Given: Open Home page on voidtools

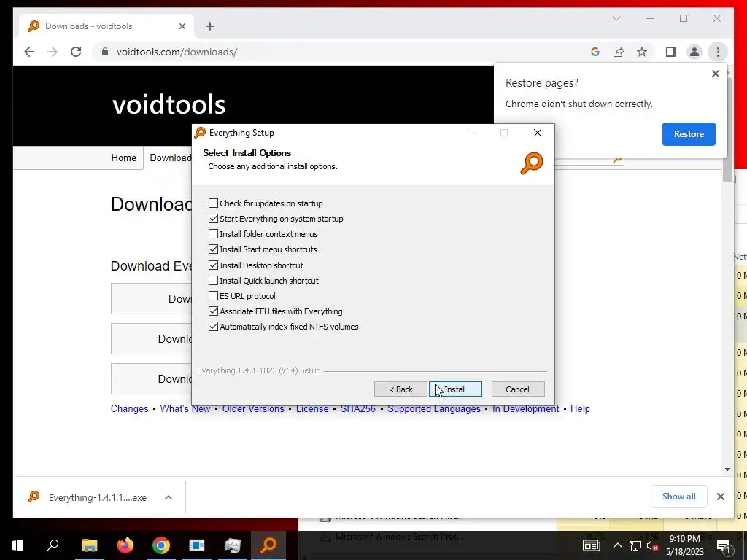Looking at the screenshot, I should coord(124,157).
